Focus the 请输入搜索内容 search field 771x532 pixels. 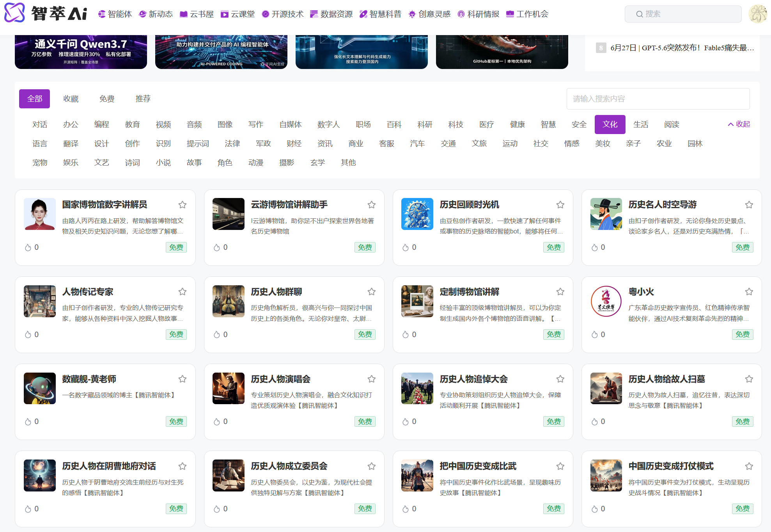[658, 99]
